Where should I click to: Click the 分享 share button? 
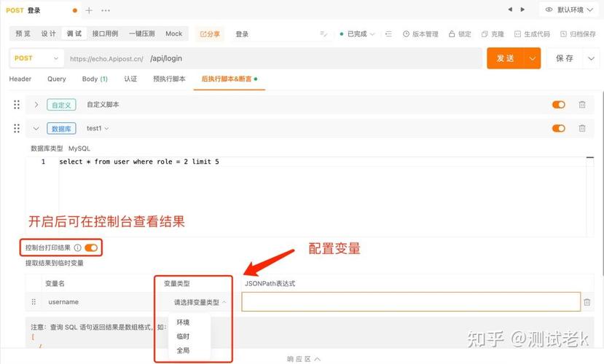point(210,34)
